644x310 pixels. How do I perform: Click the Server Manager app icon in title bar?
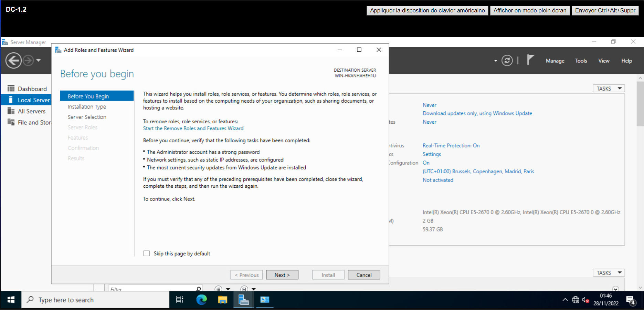(x=5, y=42)
